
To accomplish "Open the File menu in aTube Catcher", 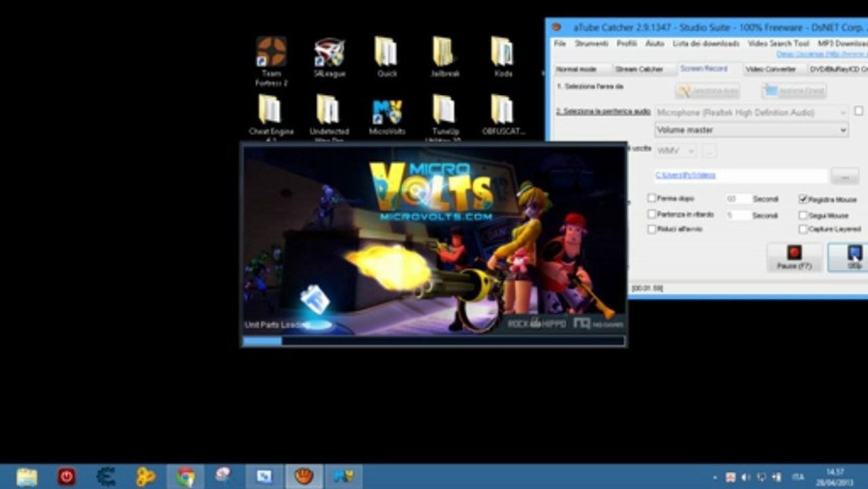I will pyautogui.click(x=560, y=43).
